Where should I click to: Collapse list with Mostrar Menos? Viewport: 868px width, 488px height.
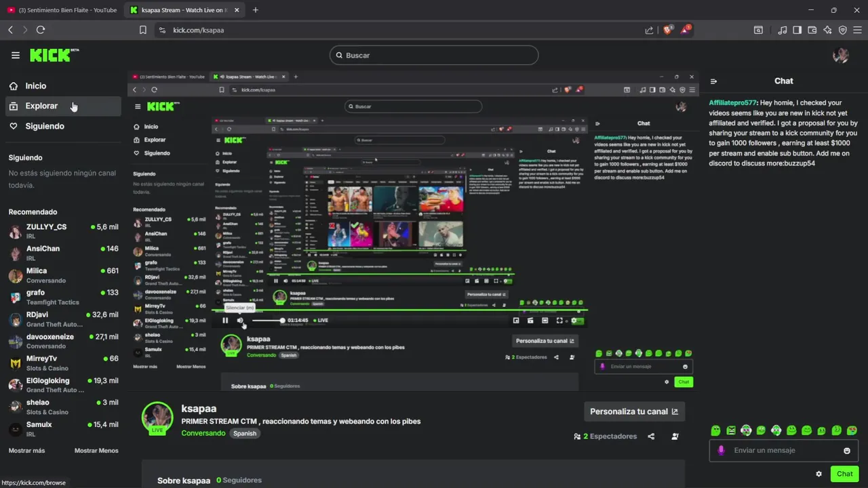pos(96,451)
